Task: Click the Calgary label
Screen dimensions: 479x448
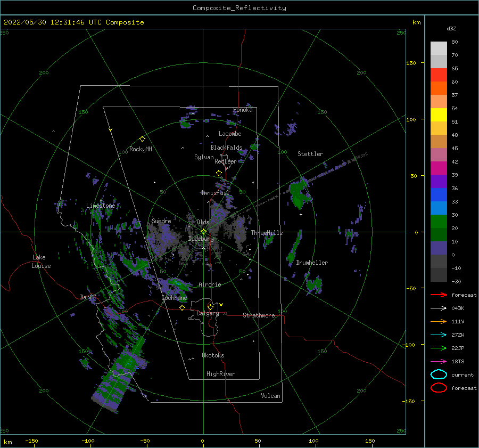Action: pyautogui.click(x=208, y=313)
